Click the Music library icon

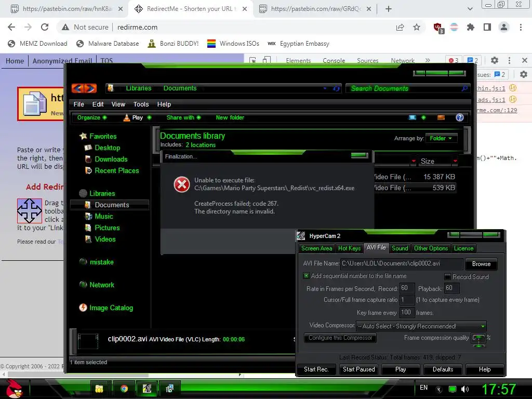point(88,216)
